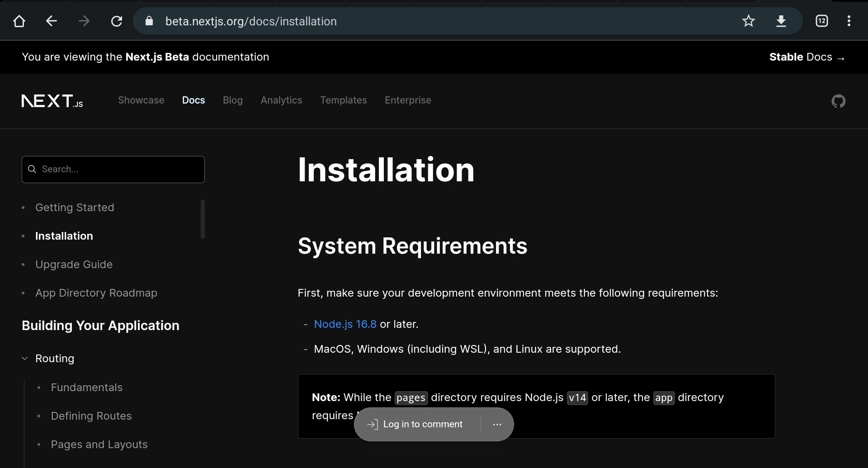Open the tab switcher showing 12 tabs

coord(822,21)
